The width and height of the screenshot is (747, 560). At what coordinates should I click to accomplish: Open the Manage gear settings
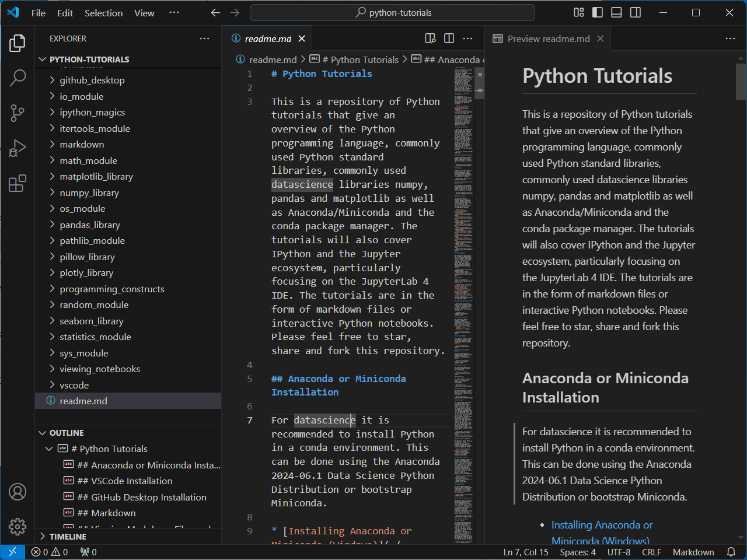[18, 527]
